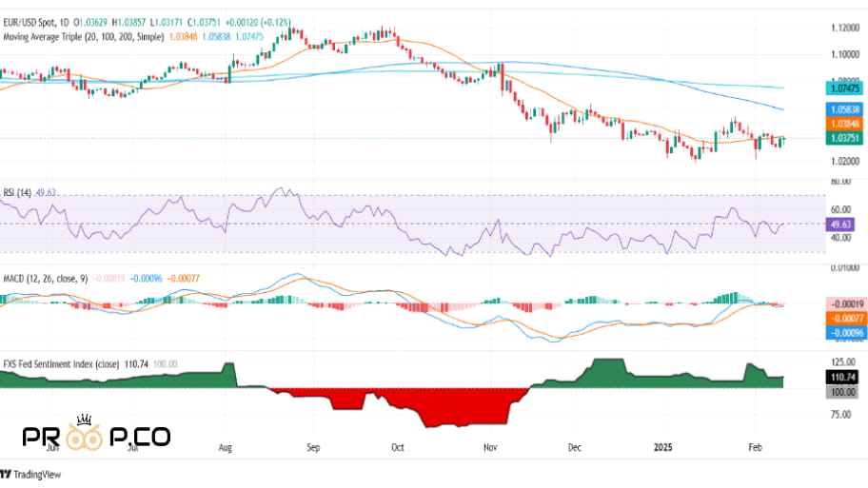Select the low value L1.03171
Screen dimensions: 868x488
(167, 23)
